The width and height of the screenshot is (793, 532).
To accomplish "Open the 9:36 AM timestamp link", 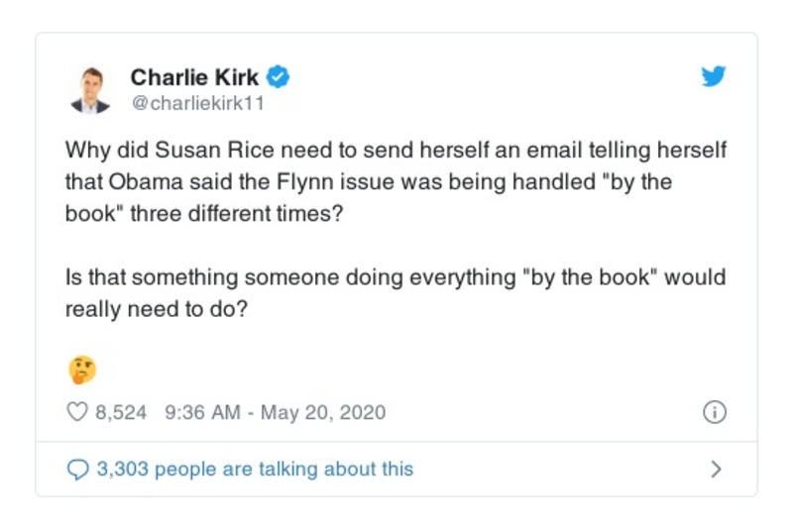I will point(197,412).
